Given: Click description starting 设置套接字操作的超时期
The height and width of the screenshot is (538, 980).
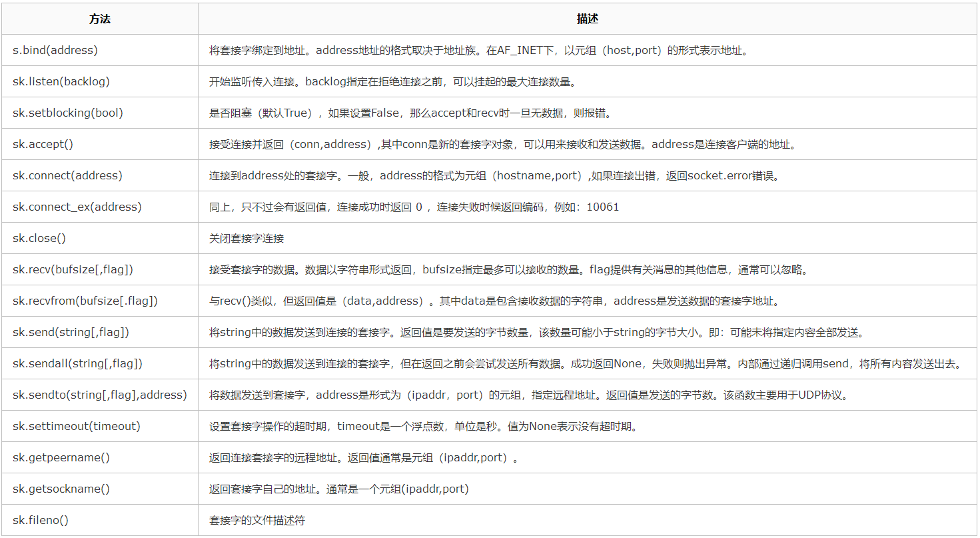Looking at the screenshot, I should point(588,426).
